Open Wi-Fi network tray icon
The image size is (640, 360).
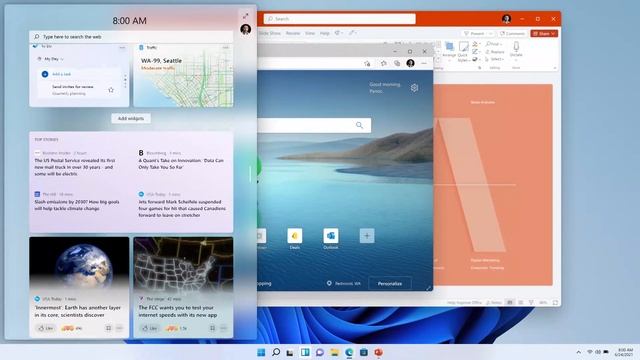pyautogui.click(x=589, y=352)
